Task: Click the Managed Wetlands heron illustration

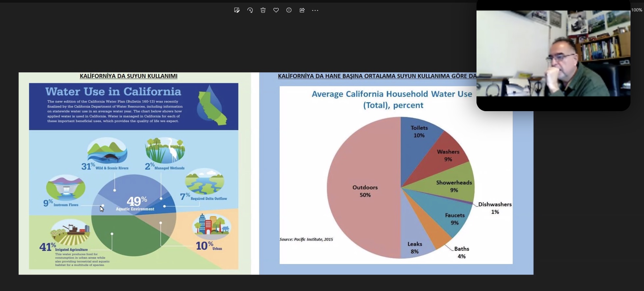Action: coord(165,150)
